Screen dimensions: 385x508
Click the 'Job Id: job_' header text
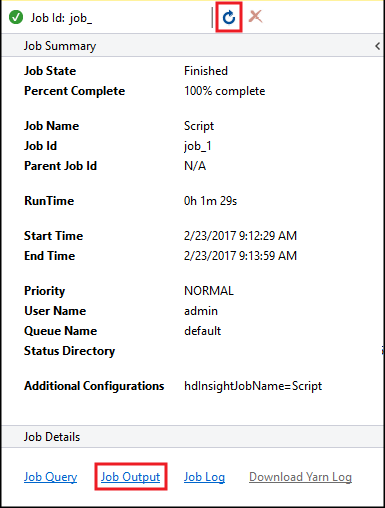(61, 18)
